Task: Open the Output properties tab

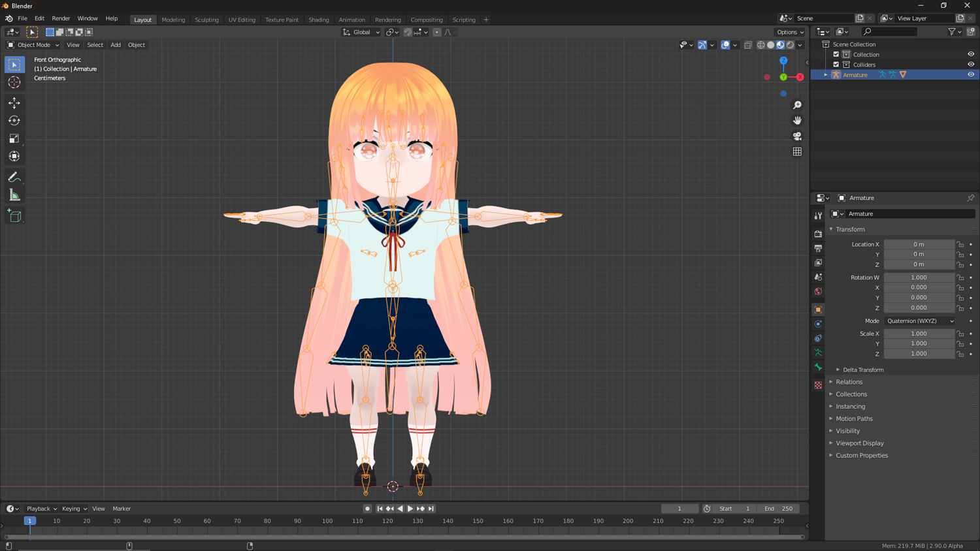Action: 818,248
